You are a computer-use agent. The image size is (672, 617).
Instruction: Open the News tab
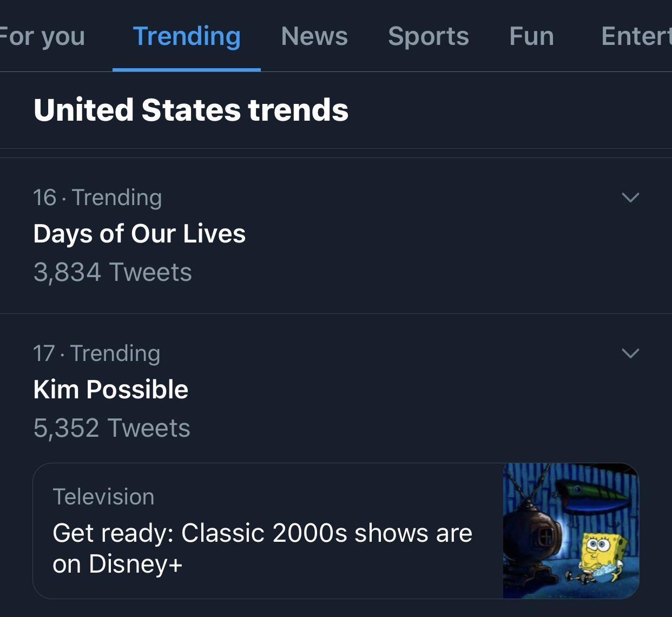click(314, 37)
